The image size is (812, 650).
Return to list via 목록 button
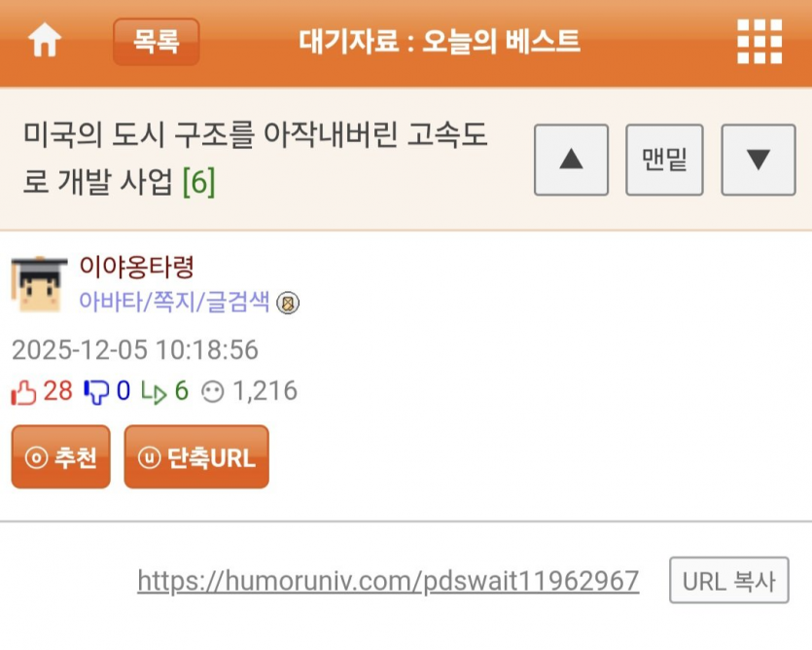click(x=157, y=42)
